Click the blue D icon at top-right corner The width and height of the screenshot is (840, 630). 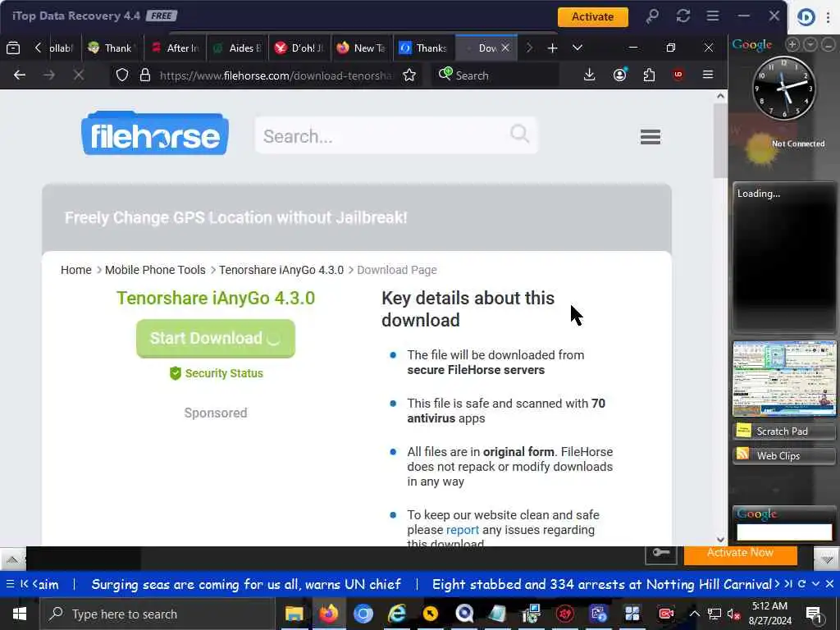click(806, 17)
